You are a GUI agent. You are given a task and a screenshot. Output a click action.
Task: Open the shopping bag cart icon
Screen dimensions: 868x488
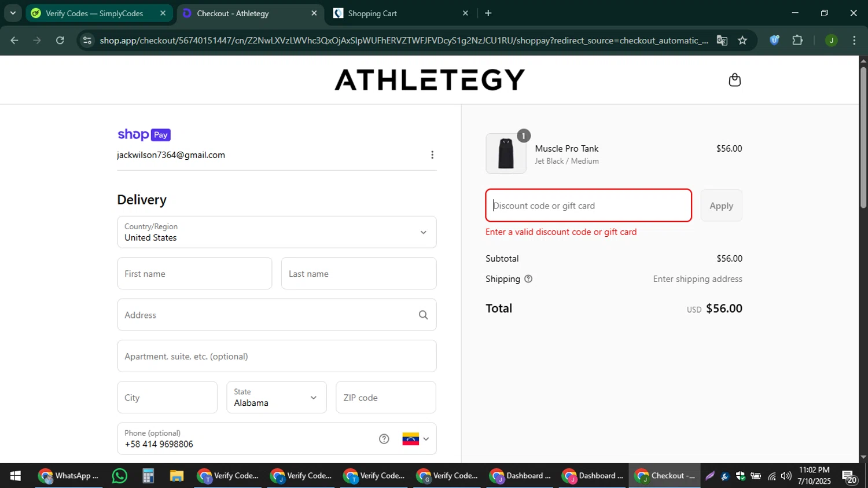pos(734,80)
